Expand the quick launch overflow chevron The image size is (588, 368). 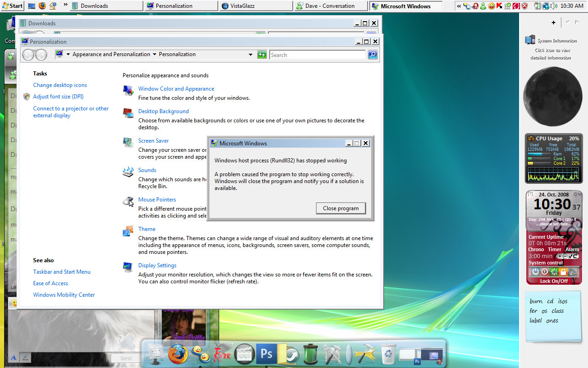pos(65,6)
